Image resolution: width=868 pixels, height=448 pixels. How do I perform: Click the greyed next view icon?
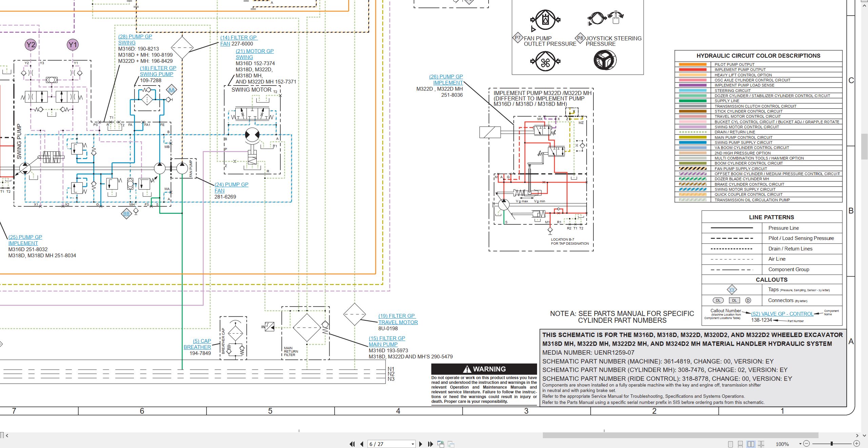pos(451,444)
